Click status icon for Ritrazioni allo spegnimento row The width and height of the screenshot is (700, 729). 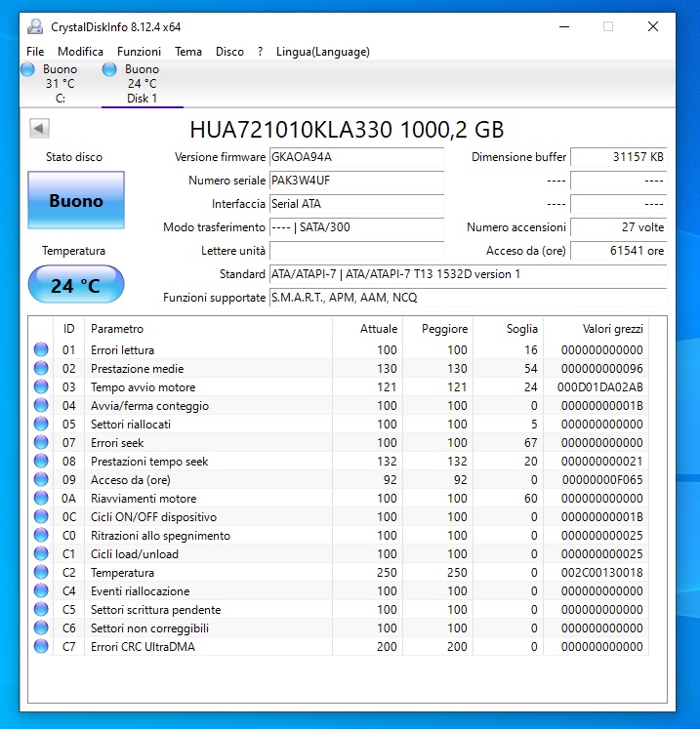click(41, 535)
